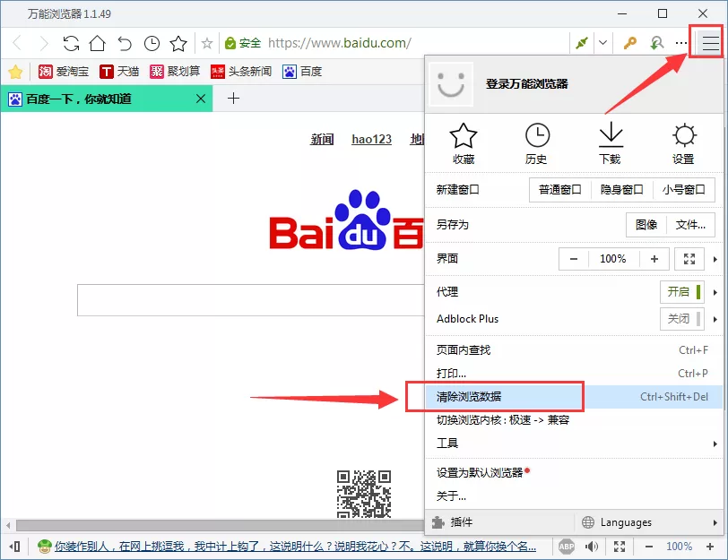This screenshot has height=560, width=728.
Task: Increase menu zoom with plus button
Action: [x=654, y=259]
